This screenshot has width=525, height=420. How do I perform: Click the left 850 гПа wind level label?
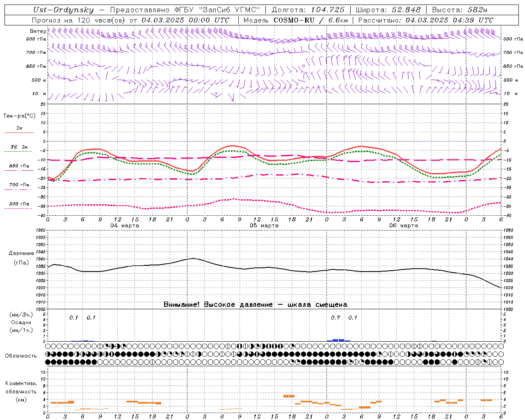coord(36,66)
